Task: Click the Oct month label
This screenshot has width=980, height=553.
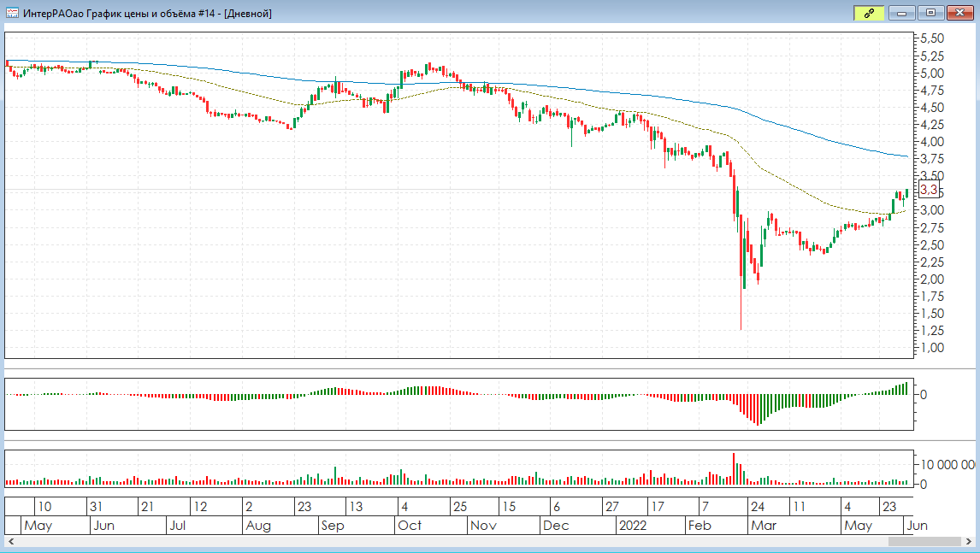Action: (410, 526)
